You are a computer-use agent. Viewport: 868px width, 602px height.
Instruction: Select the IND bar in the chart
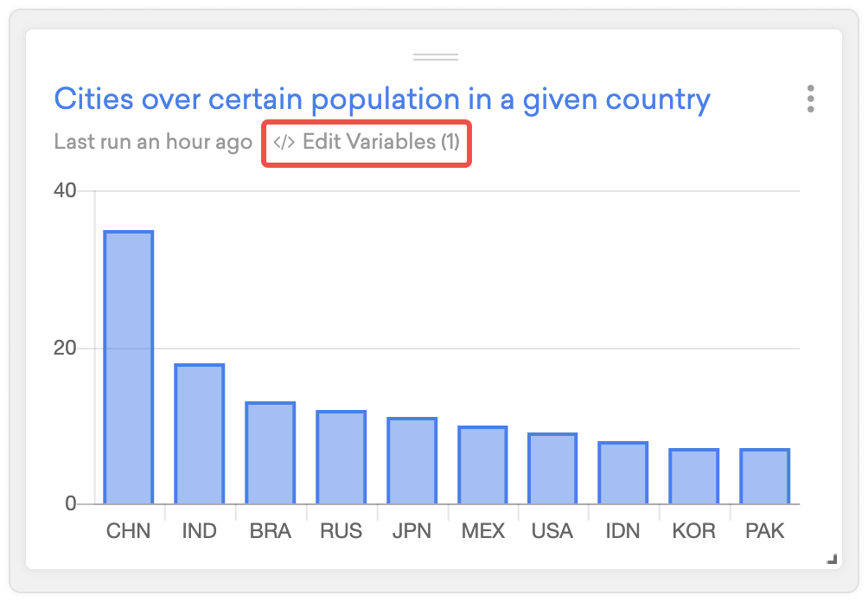pos(200,433)
